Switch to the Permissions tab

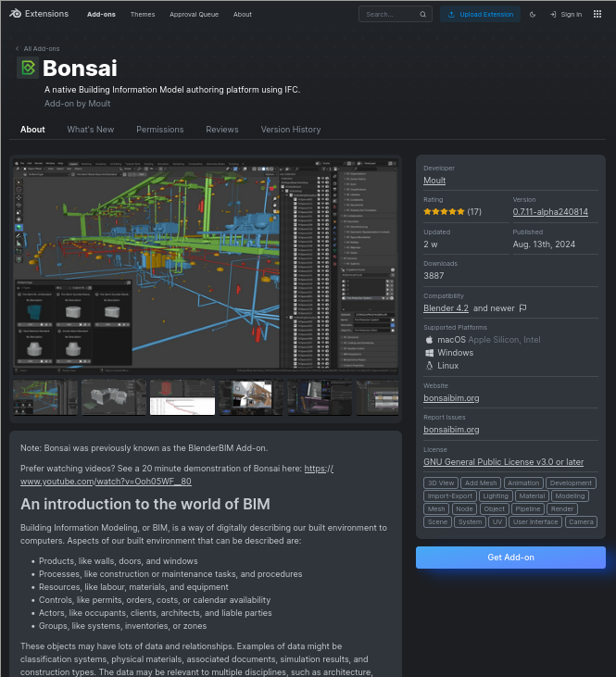pyautogui.click(x=160, y=130)
